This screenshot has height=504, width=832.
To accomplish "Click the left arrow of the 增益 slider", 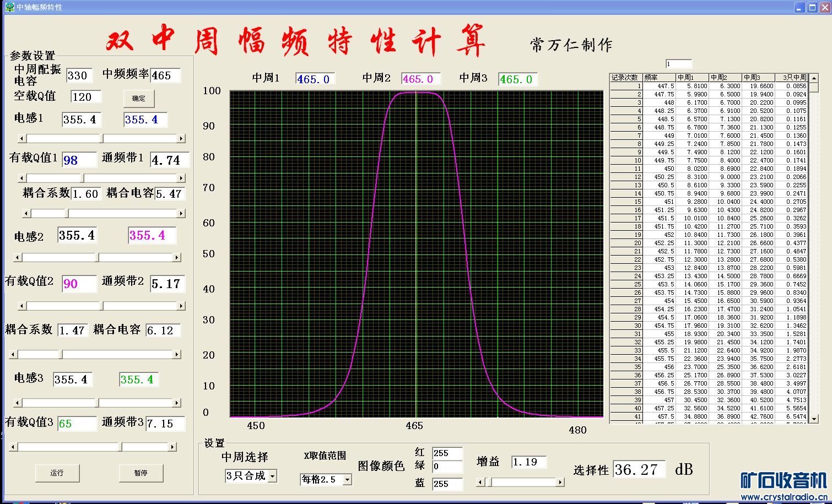I will click(481, 482).
